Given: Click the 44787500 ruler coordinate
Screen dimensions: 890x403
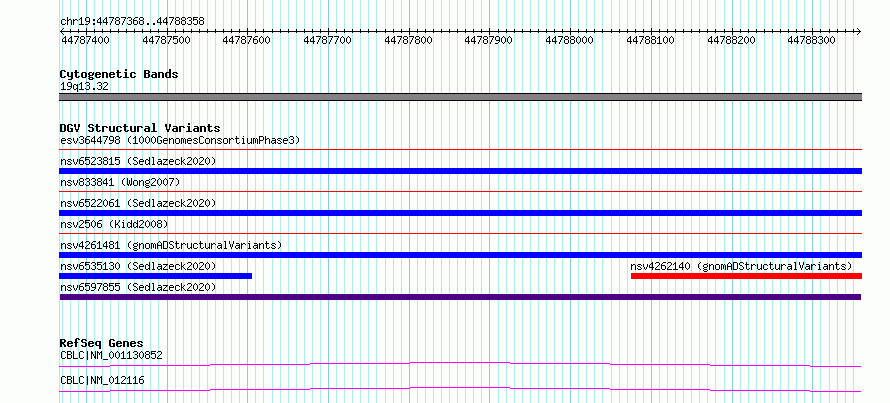Looking at the screenshot, I should coord(166,40).
